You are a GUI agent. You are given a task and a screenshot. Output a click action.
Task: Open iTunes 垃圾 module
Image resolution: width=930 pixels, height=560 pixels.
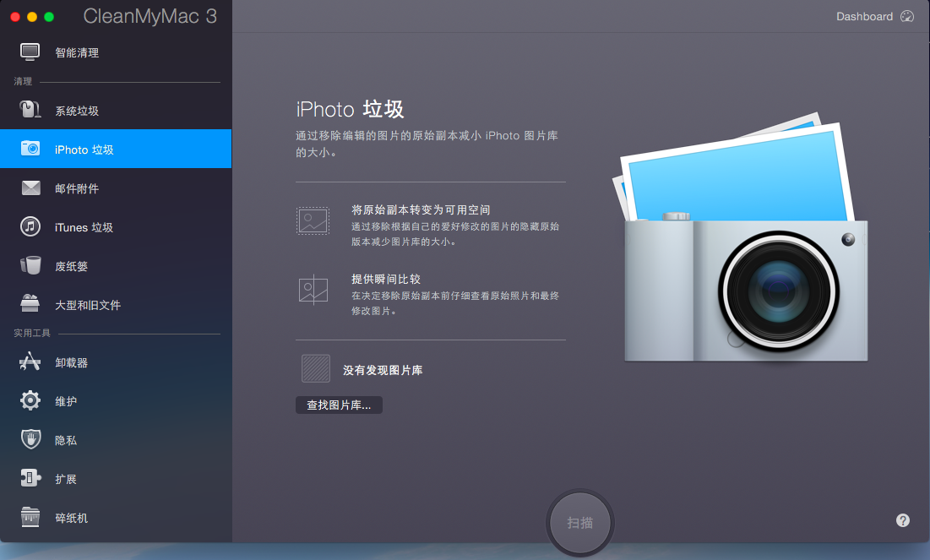tap(116, 227)
